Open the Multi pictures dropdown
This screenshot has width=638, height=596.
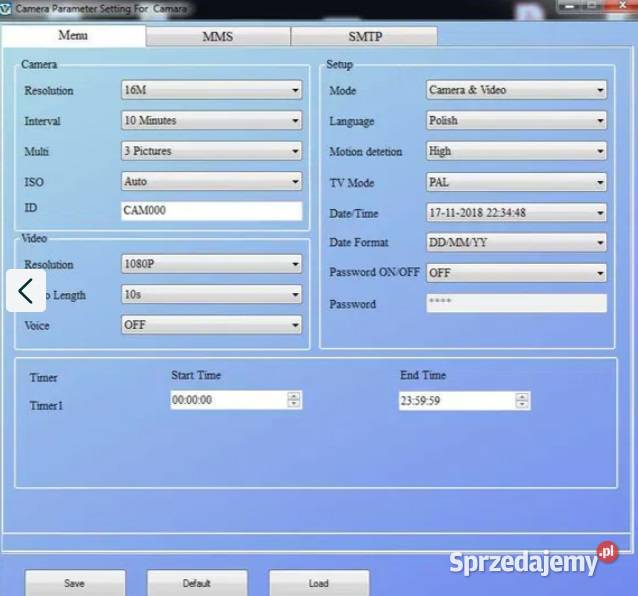(211, 151)
